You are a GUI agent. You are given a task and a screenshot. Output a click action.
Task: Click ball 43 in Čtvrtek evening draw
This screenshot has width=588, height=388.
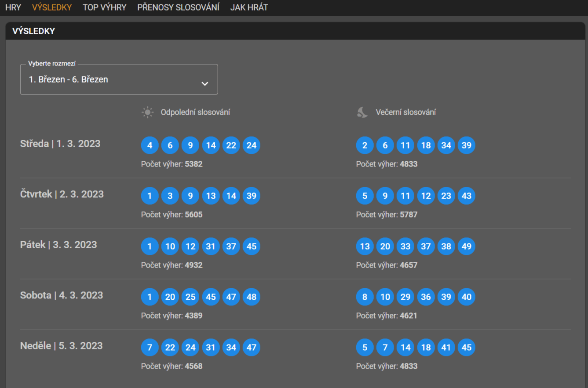(466, 196)
